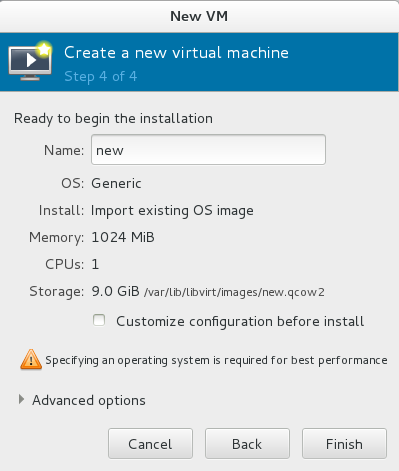Click the memory value '1024 MiB'
The height and width of the screenshot is (471, 399).
123,237
